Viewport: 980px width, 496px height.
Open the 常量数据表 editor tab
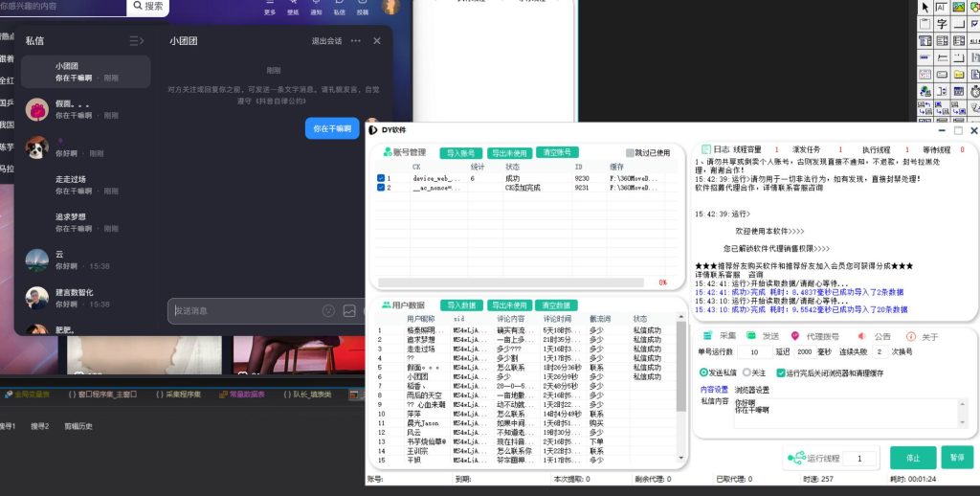point(242,395)
